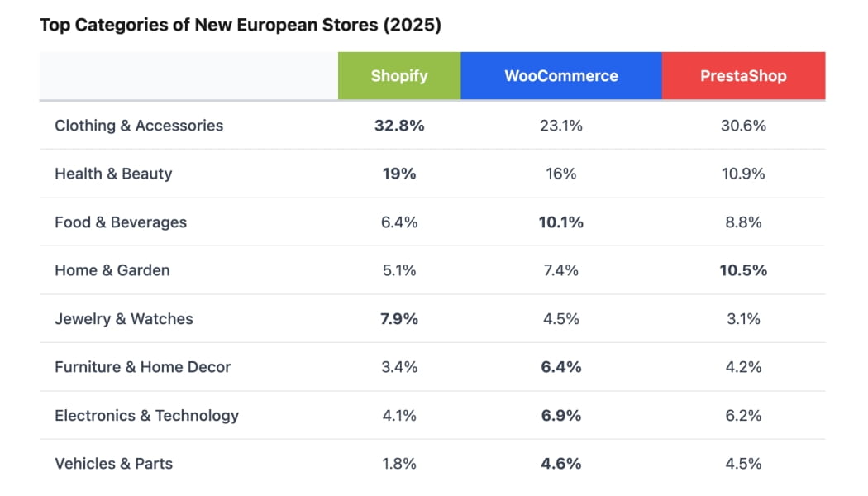Click PrestaShop's 10.5% Home & Garden value
Viewport: 868px width, 496px height.
743,270
